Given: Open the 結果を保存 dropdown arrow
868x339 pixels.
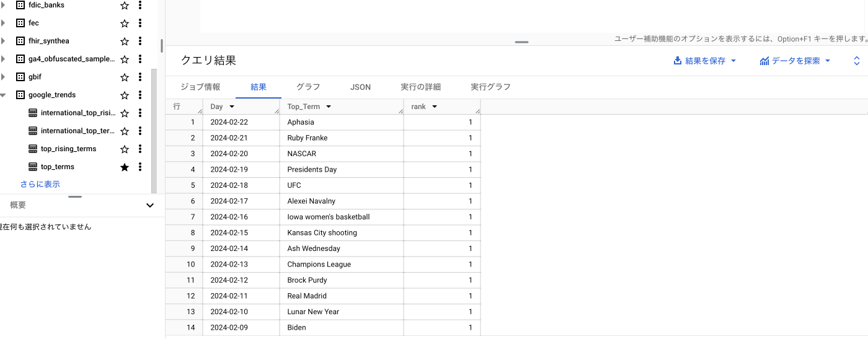Looking at the screenshot, I should tap(733, 61).
